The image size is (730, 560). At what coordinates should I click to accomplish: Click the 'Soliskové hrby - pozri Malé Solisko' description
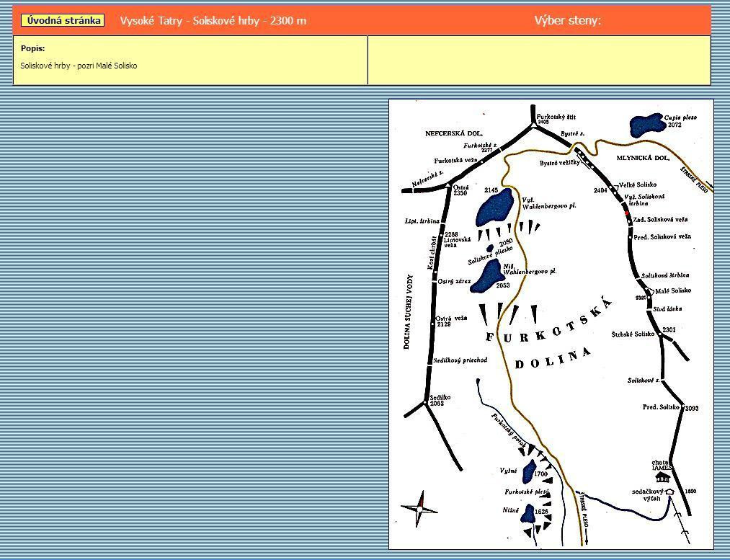(79, 66)
